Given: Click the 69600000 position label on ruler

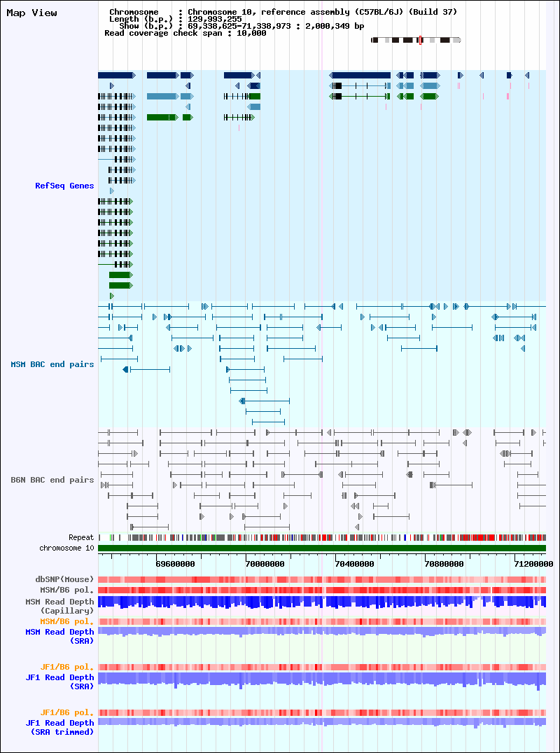Looking at the screenshot, I should click(175, 564).
